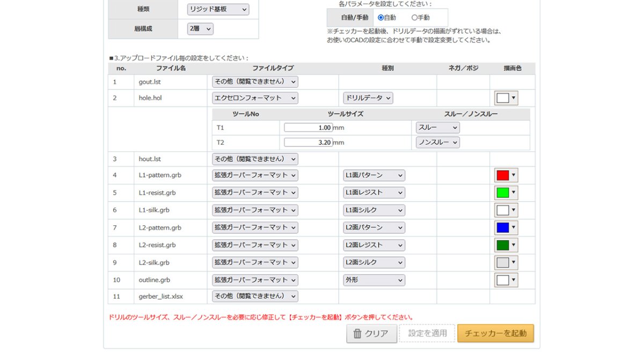
Task: Open the 種類 dropdown showing リジッド基板
Action: click(x=218, y=9)
